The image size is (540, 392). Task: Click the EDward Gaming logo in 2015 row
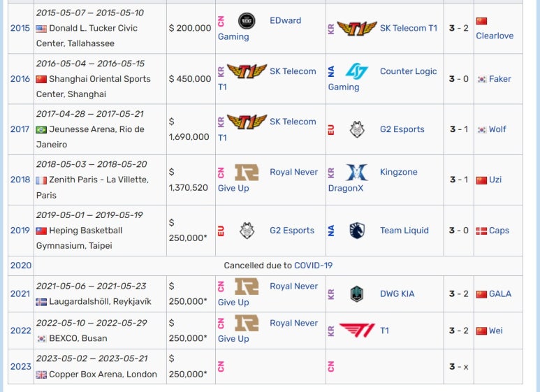pyautogui.click(x=247, y=21)
